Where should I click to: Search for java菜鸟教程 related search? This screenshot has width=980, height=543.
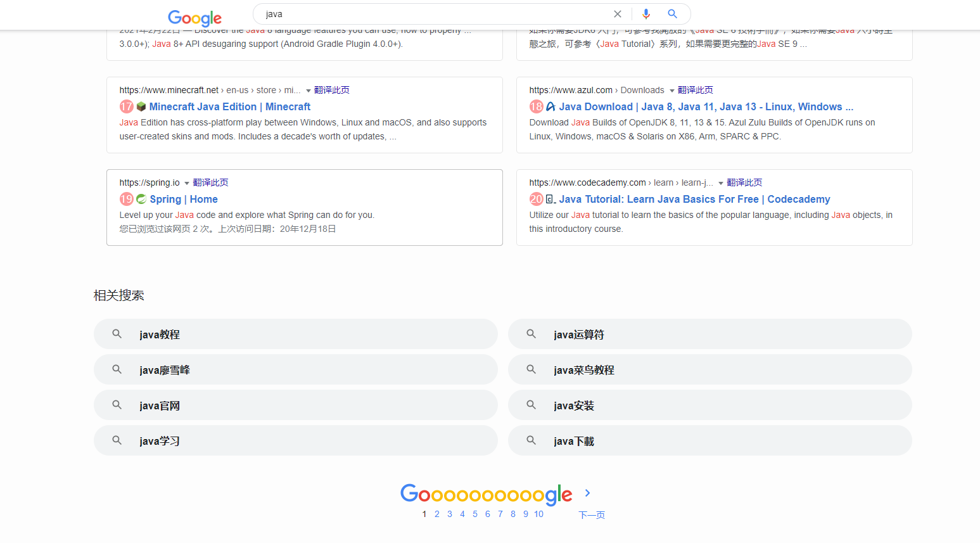[583, 369]
